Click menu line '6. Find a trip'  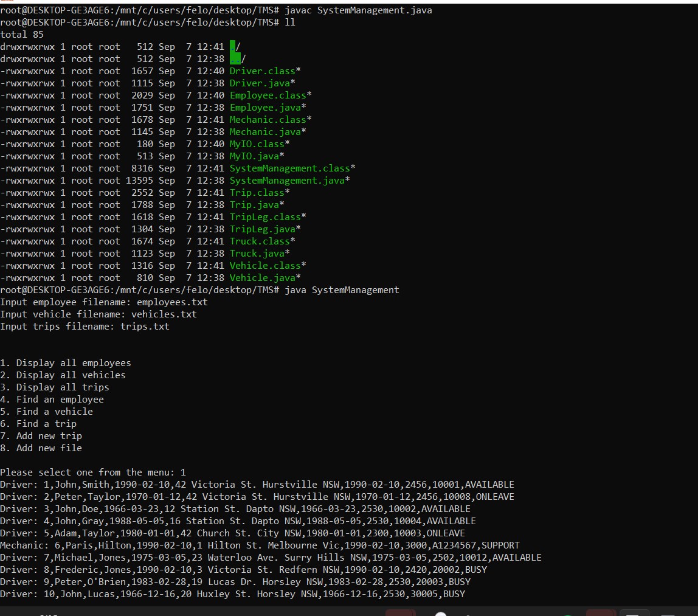point(38,424)
